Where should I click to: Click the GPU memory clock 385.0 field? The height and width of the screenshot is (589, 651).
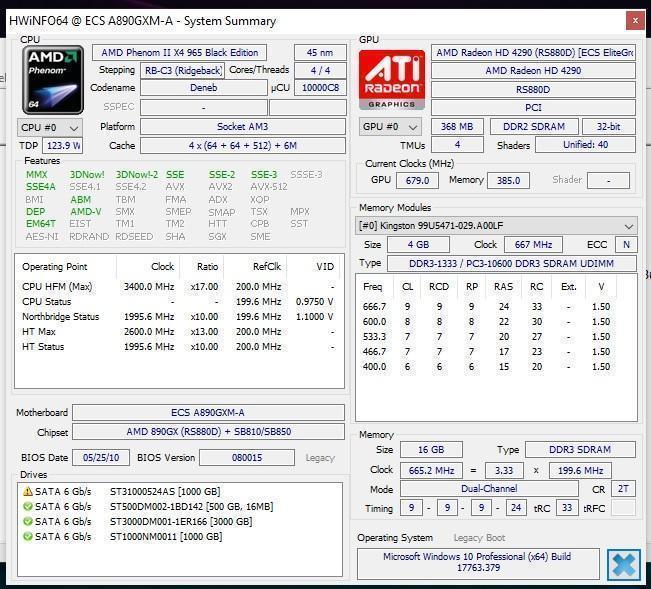tap(508, 181)
